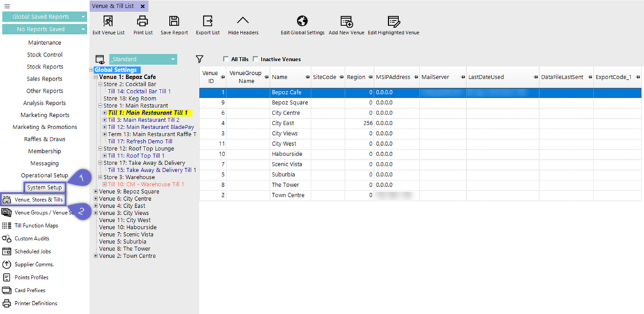Expand Venue 9: Bepoz Square node
This screenshot has width=644, height=314.
pos(96,191)
